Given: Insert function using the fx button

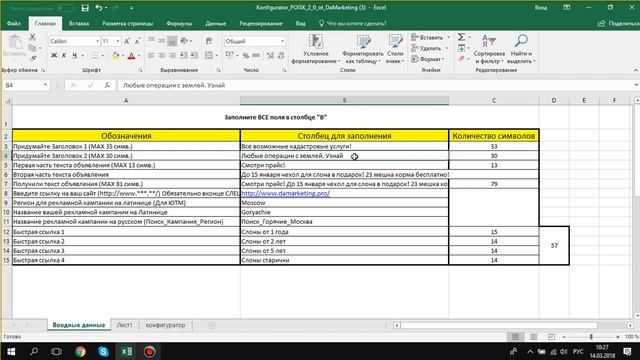Looking at the screenshot, I should coord(107,85).
